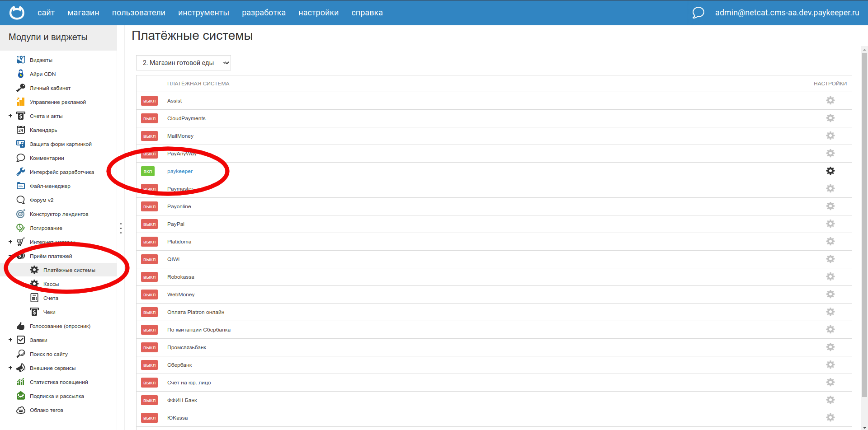Open the настройки top menu

pos(318,13)
